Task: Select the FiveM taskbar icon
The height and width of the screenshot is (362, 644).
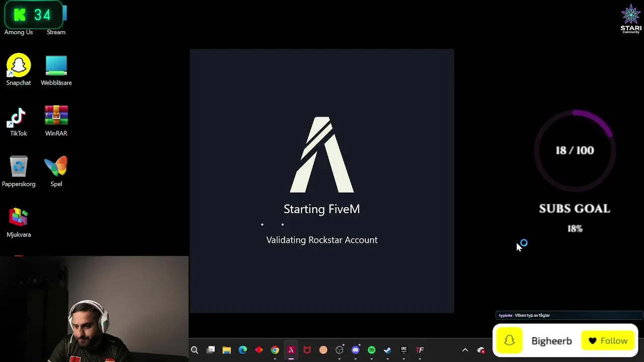Action: coord(291,350)
